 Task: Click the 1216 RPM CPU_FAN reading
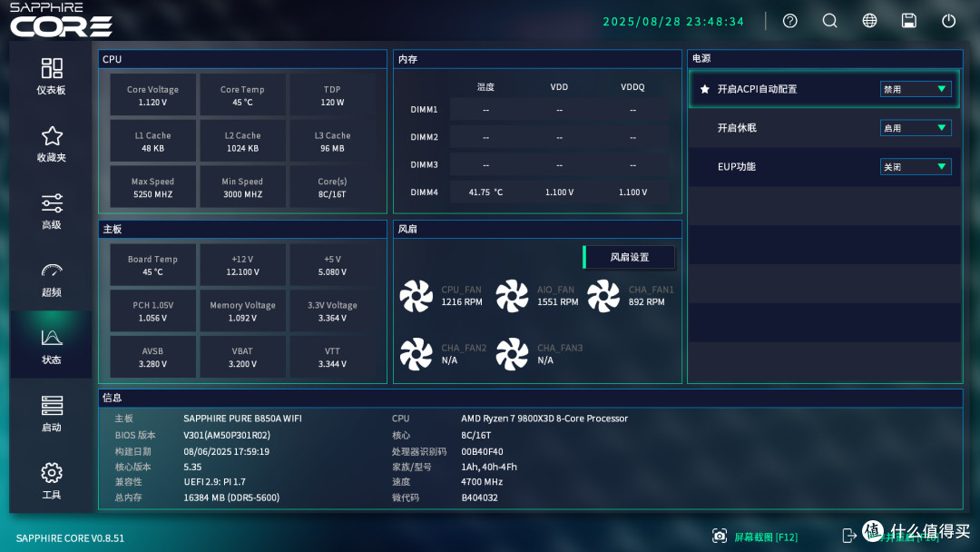tap(462, 302)
